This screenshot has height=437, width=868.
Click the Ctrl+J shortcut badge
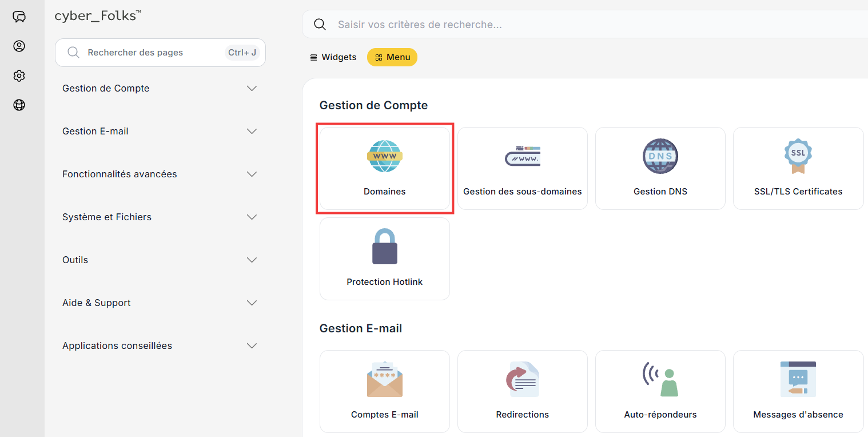[x=242, y=53]
